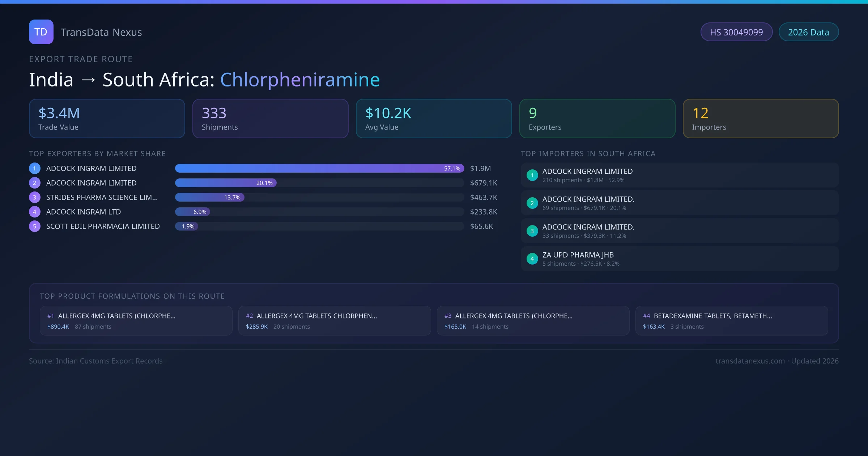Click the 57.1% market share bar

click(x=319, y=168)
